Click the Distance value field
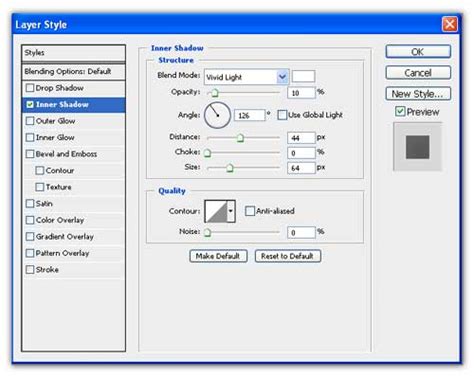Viewport: 474px width, 377px height. click(x=301, y=138)
